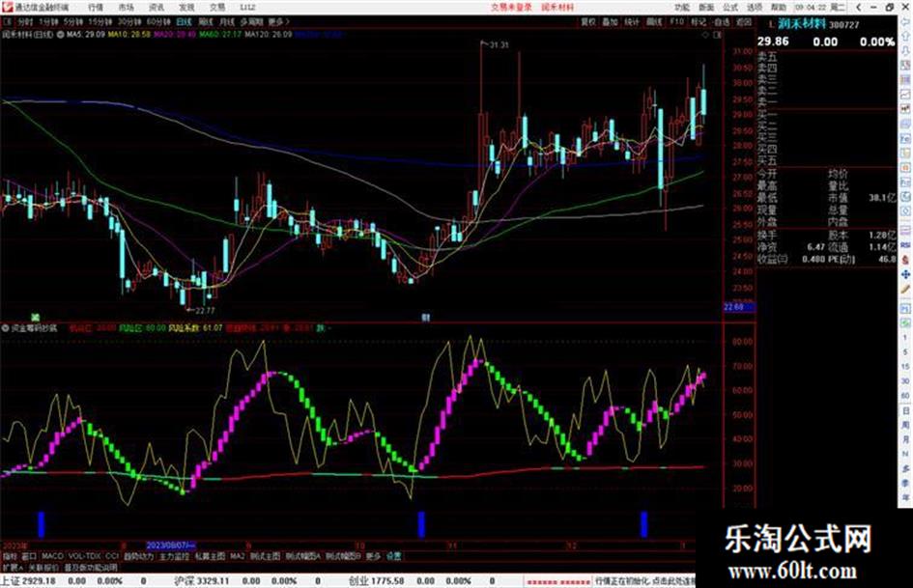Click the back arrow in title bar
The width and height of the screenshot is (913, 588).
point(859,7)
